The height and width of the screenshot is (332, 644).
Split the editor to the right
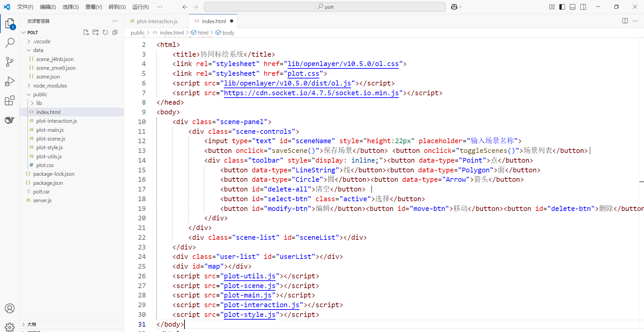(x=625, y=21)
